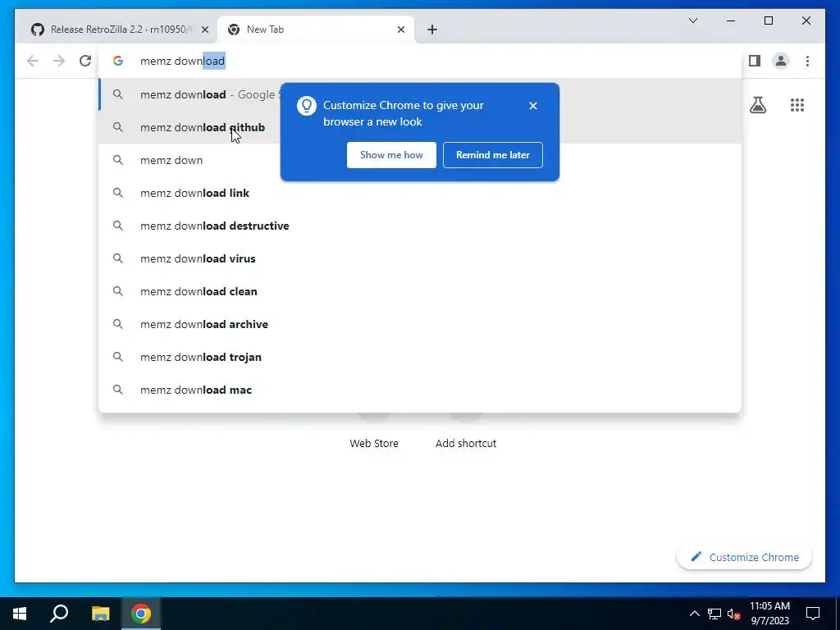Expand the tab search chevron
The width and height of the screenshot is (840, 630).
click(x=692, y=21)
